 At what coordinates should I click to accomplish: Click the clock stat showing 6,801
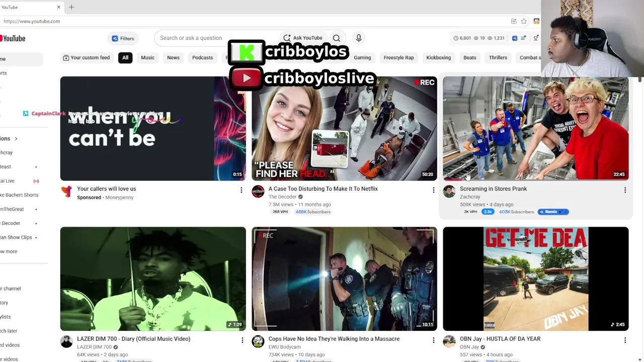[462, 38]
